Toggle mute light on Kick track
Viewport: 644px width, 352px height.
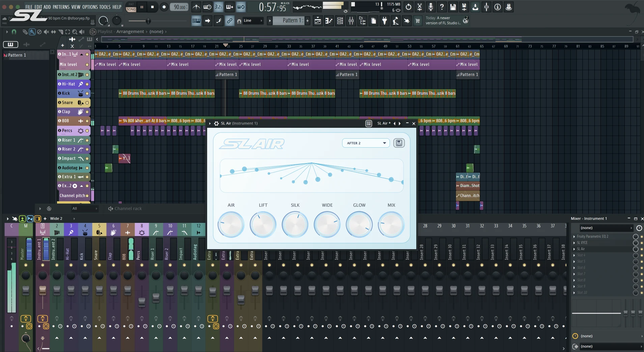(x=87, y=93)
